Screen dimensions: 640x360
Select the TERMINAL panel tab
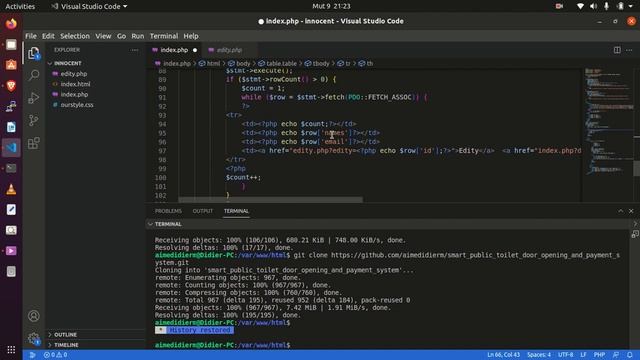pos(236,211)
